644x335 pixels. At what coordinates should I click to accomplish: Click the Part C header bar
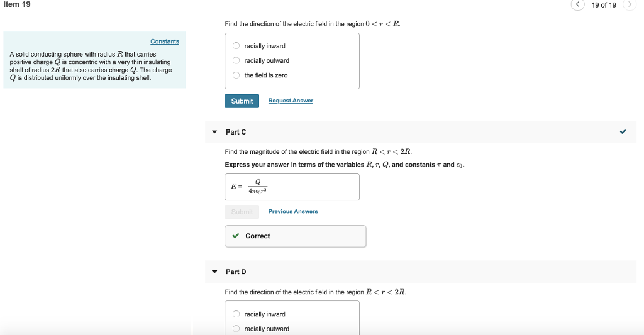421,132
